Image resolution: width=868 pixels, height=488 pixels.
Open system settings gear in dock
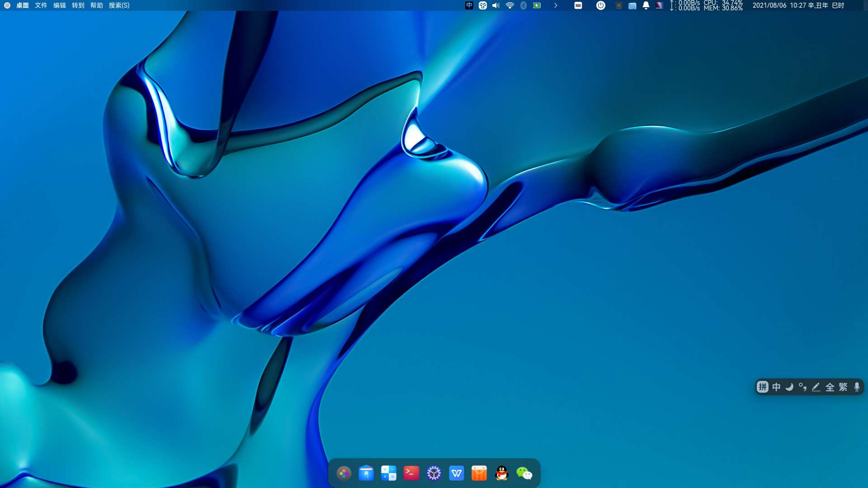point(434,473)
